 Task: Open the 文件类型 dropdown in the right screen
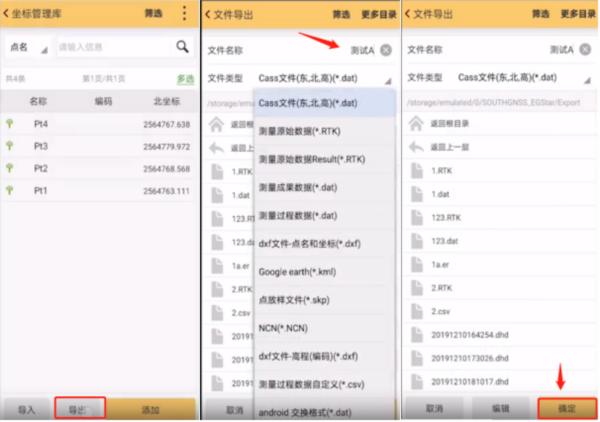coord(524,78)
